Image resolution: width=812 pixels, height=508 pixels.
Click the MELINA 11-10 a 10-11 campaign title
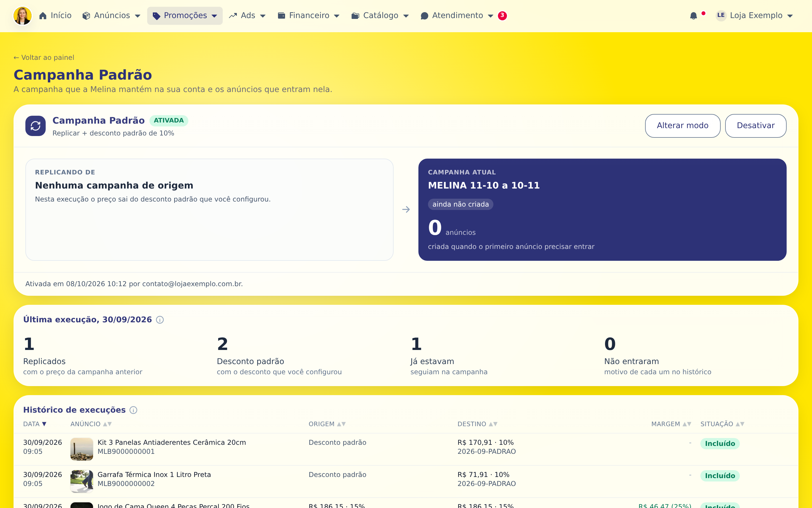pos(484,185)
